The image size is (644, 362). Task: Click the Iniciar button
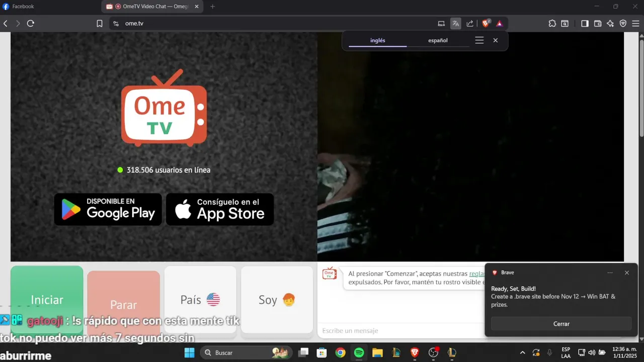point(47,300)
